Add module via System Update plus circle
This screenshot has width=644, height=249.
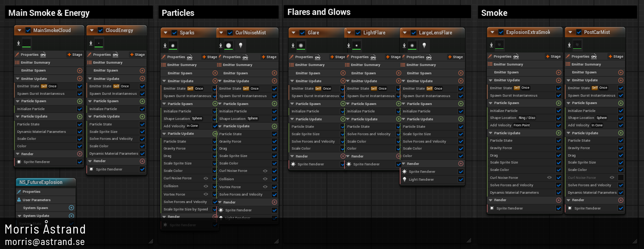click(71, 216)
